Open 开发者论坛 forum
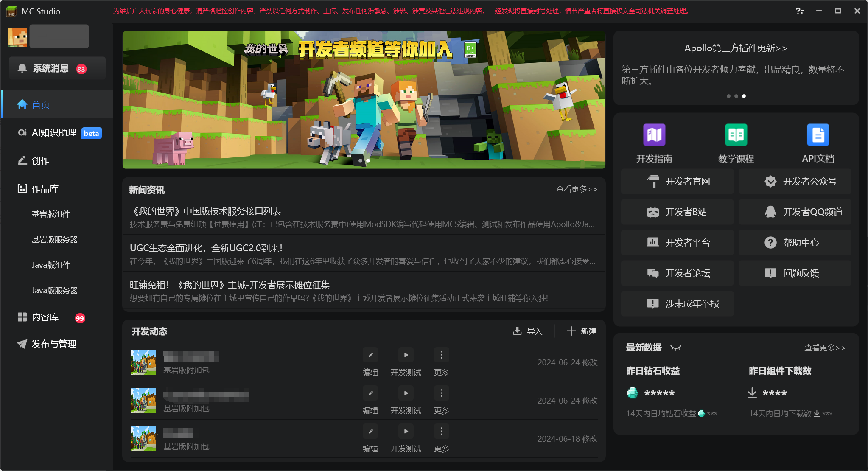The height and width of the screenshot is (471, 868). click(x=677, y=273)
